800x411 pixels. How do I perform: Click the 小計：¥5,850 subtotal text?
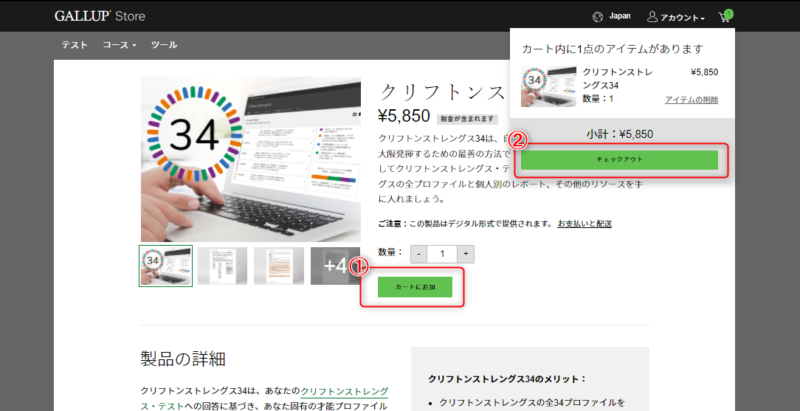pyautogui.click(x=619, y=134)
